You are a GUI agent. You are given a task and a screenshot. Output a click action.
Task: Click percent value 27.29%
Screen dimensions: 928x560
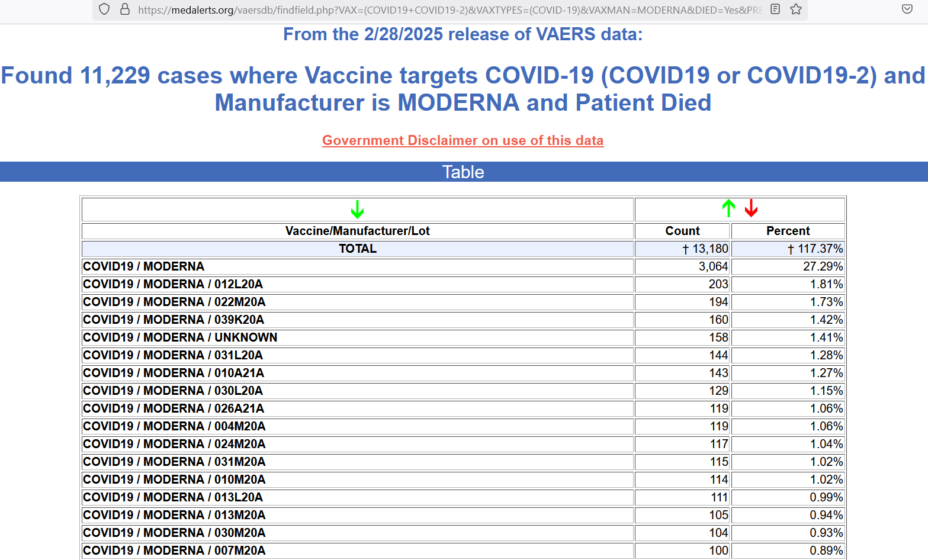pyautogui.click(x=823, y=266)
